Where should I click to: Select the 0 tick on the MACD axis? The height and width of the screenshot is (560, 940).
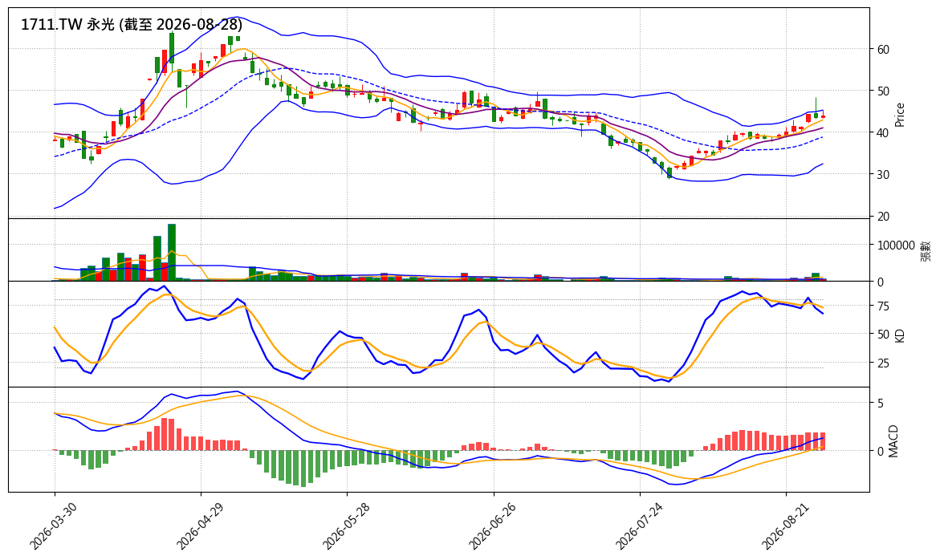click(x=880, y=452)
